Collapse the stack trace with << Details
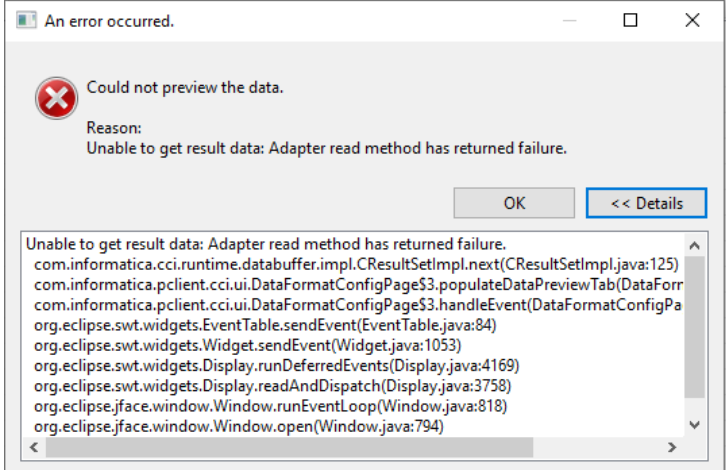 646,203
